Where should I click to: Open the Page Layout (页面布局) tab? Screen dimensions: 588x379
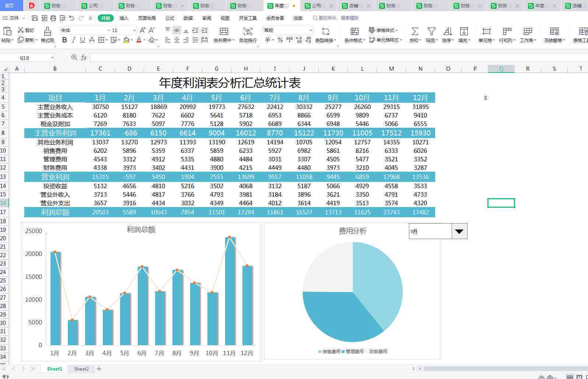coord(147,18)
